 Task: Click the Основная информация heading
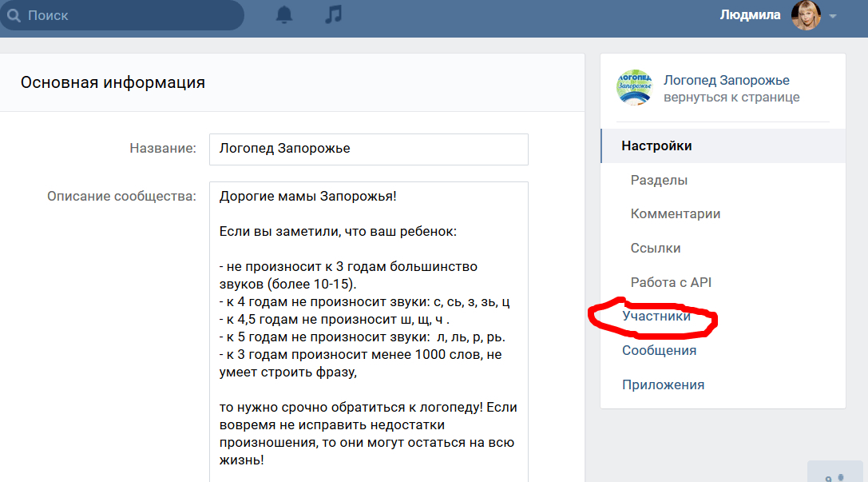113,82
